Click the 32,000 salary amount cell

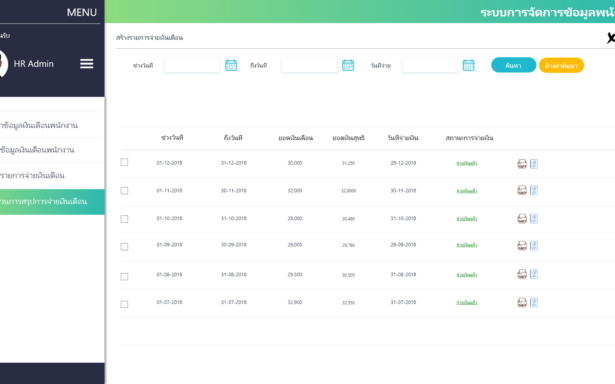tap(295, 191)
